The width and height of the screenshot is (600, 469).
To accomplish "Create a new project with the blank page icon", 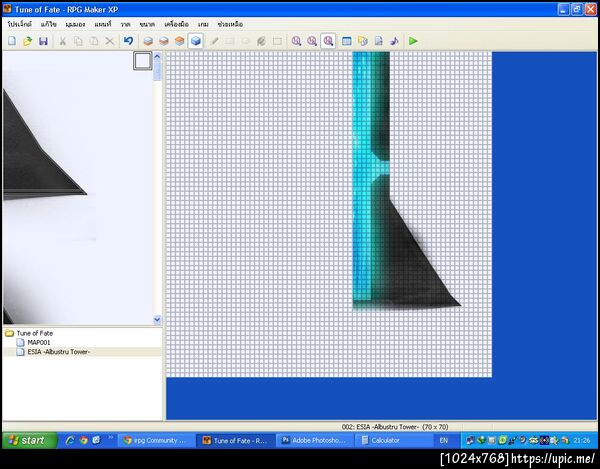I will [12, 41].
